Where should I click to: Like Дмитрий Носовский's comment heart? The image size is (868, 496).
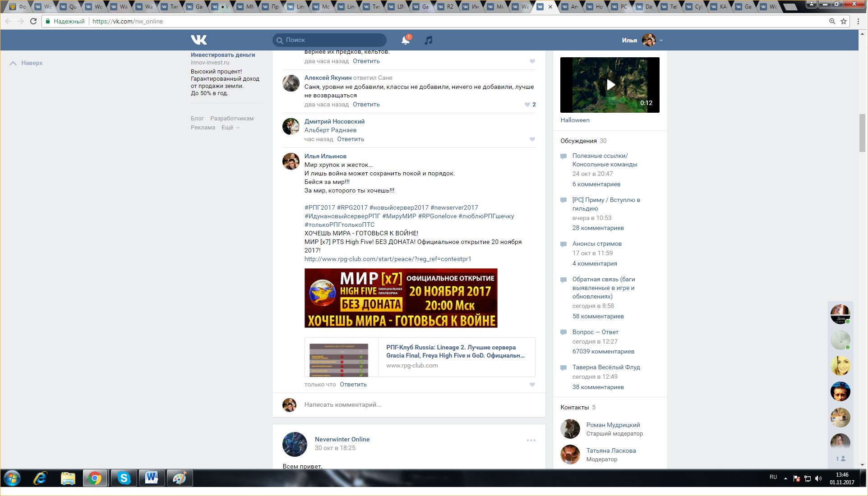pos(532,139)
